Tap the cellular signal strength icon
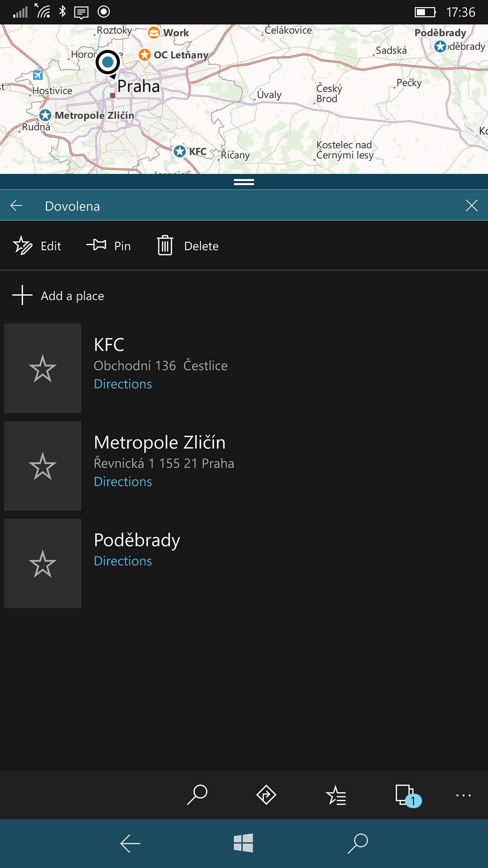This screenshot has height=868, width=488. coord(20,12)
